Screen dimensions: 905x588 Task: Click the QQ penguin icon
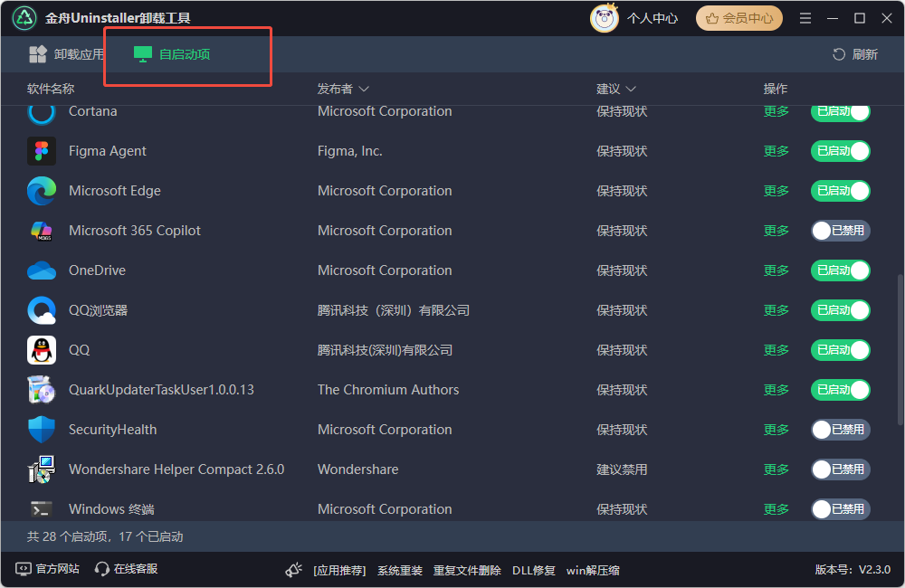coord(42,350)
